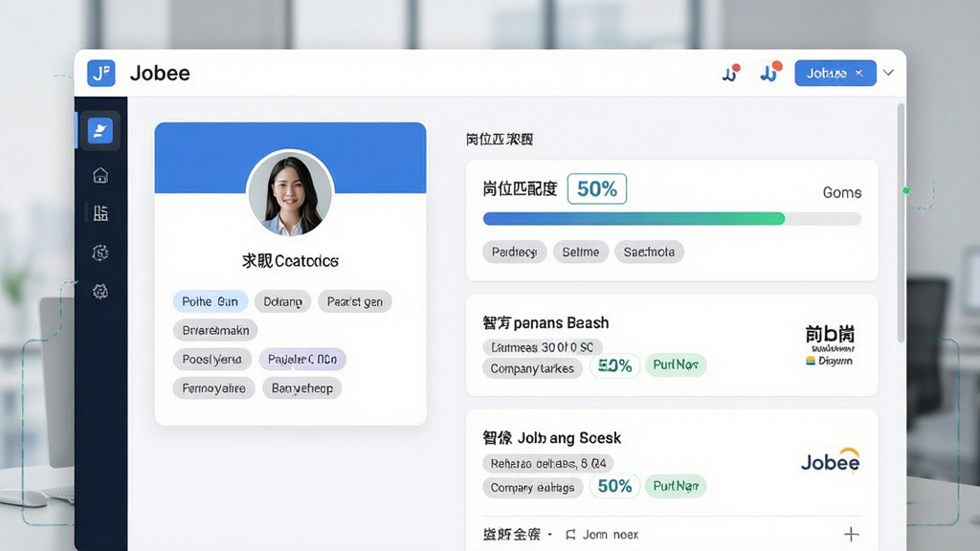Open the first notification icon with red dot

coord(730,73)
